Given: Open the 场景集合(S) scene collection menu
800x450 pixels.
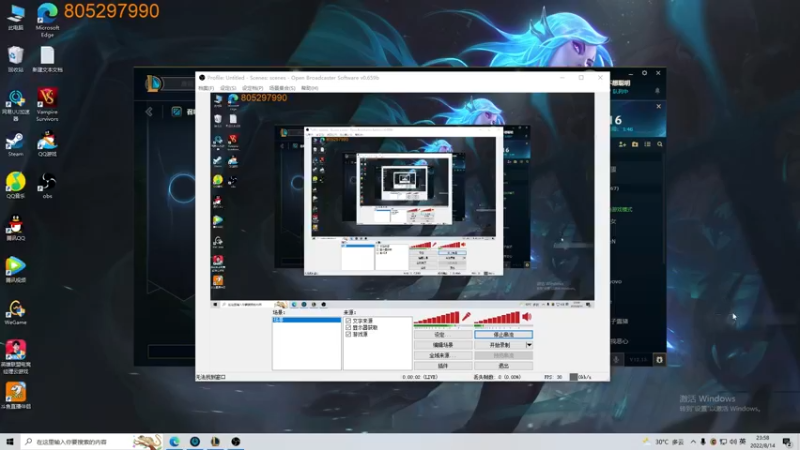Looking at the screenshot, I should point(282,88).
